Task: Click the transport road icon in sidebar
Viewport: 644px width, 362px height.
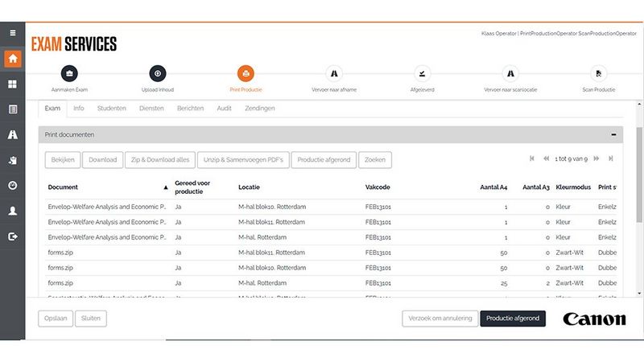Action: click(x=12, y=134)
